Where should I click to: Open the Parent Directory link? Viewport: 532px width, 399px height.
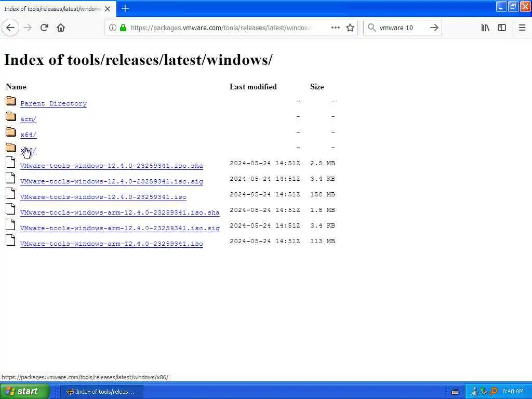pyautogui.click(x=54, y=103)
